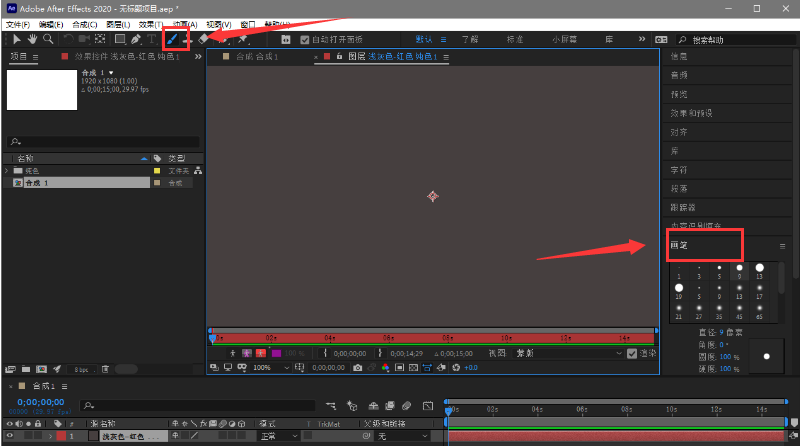Select the Rectangle shape tool
Viewport: 800px width, 446px height.
coord(119,39)
